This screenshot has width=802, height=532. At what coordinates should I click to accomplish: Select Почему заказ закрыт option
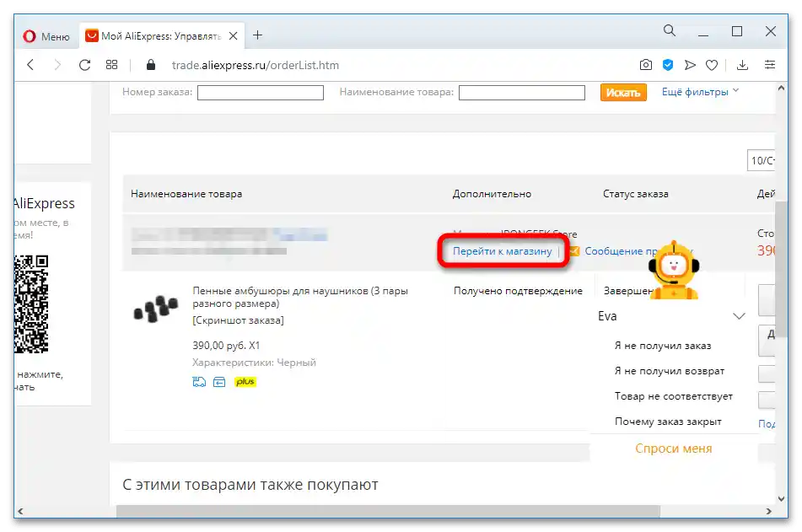coord(667,422)
